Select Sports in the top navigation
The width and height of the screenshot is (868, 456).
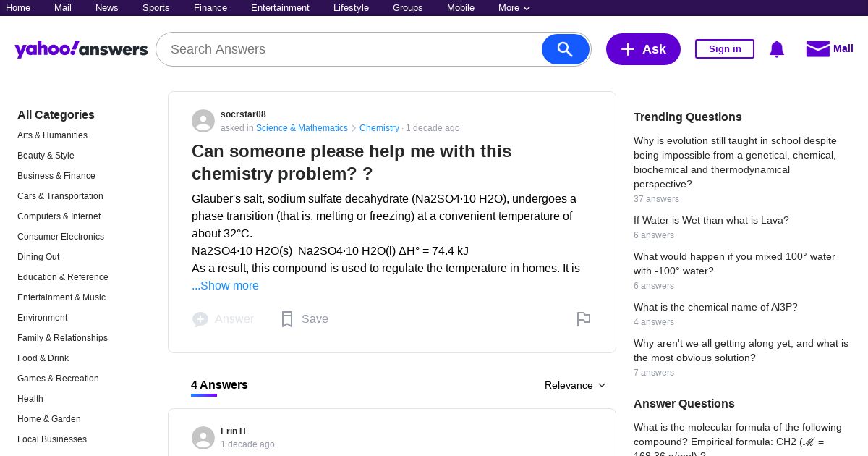click(x=156, y=8)
